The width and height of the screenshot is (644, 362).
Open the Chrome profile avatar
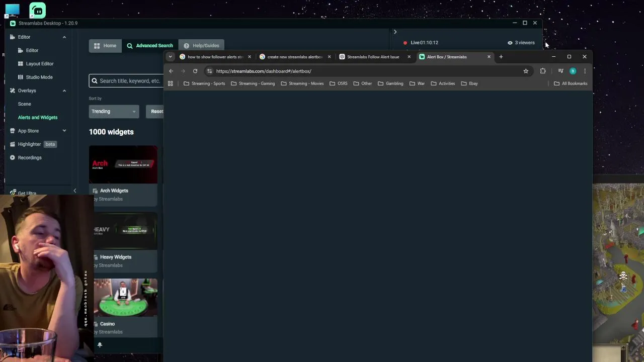coord(573,71)
